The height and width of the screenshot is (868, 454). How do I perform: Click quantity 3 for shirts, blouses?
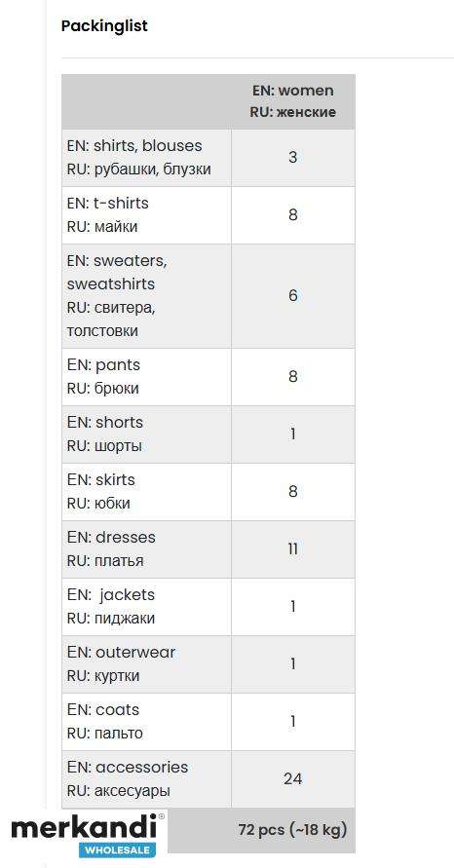293,158
